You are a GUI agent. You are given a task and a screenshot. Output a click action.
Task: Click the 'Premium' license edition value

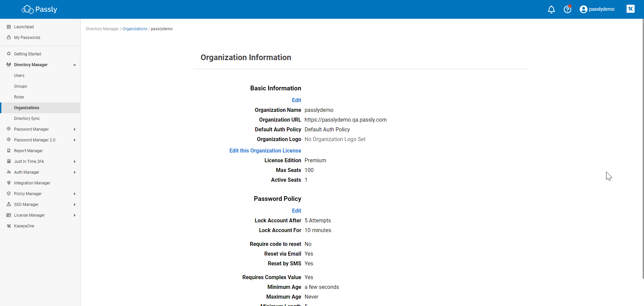pyautogui.click(x=315, y=160)
